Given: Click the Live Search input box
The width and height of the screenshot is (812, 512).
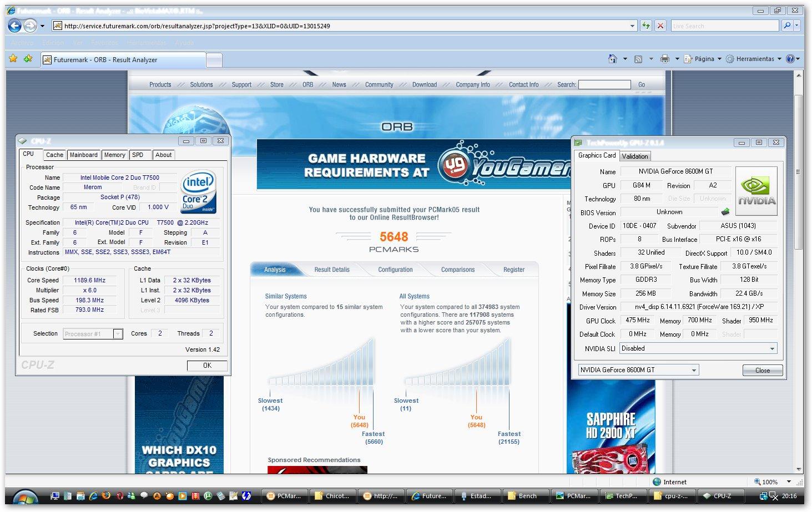Looking at the screenshot, I should [725, 26].
